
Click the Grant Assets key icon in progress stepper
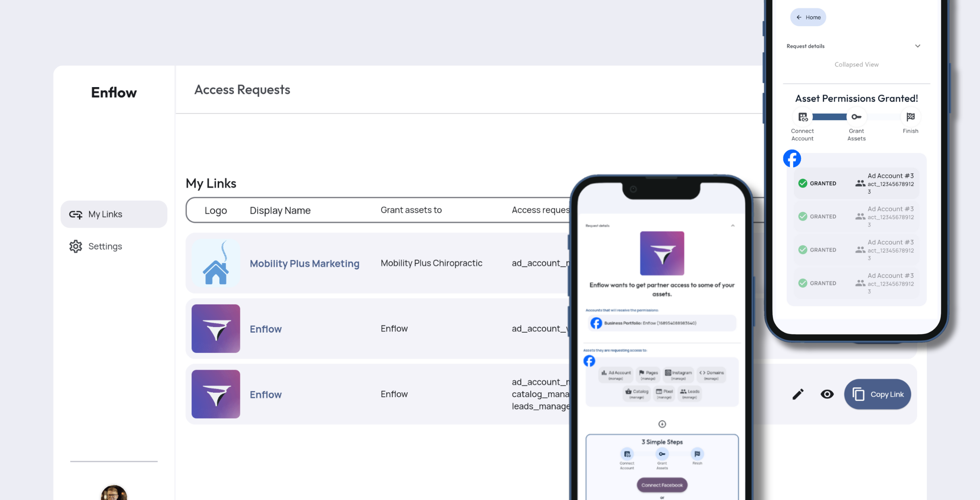856,117
